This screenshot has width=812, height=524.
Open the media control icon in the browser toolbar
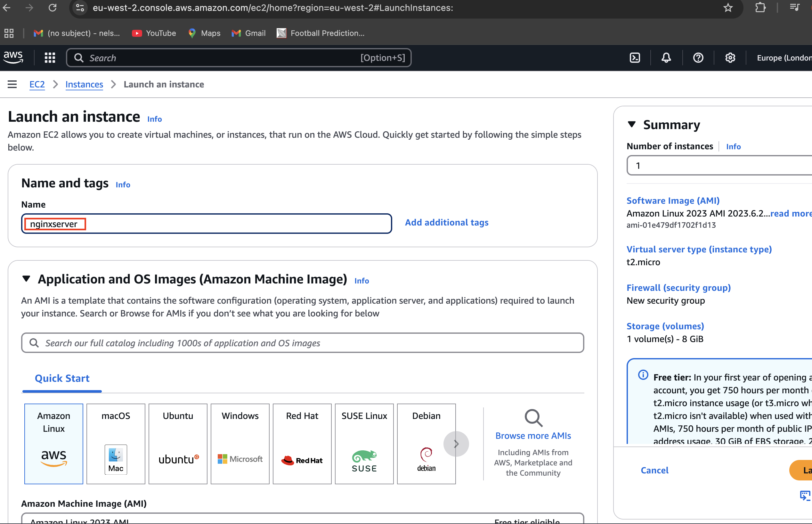[794, 7]
